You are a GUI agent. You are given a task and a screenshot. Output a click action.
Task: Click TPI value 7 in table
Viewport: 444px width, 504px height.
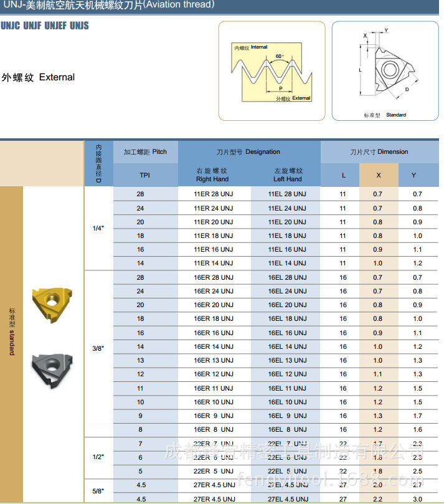140,444
